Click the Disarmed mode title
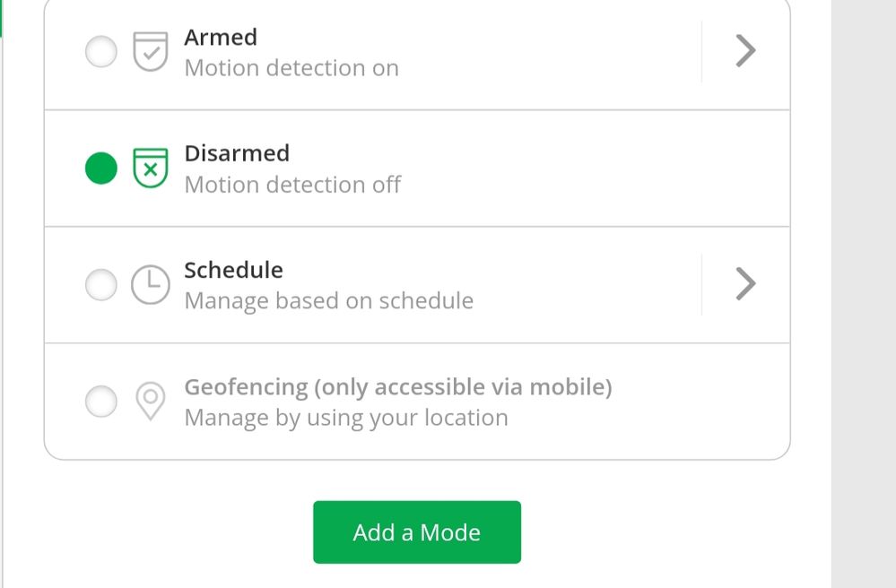896x588 pixels. (x=237, y=153)
